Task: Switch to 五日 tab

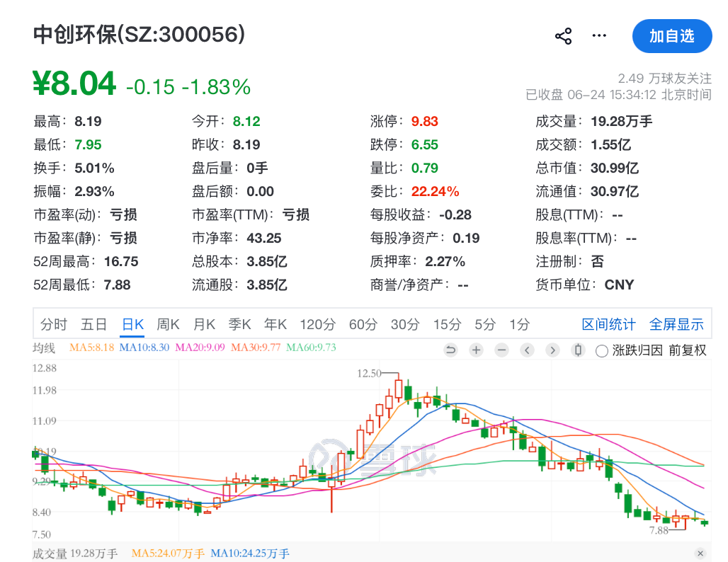Action: (93, 324)
